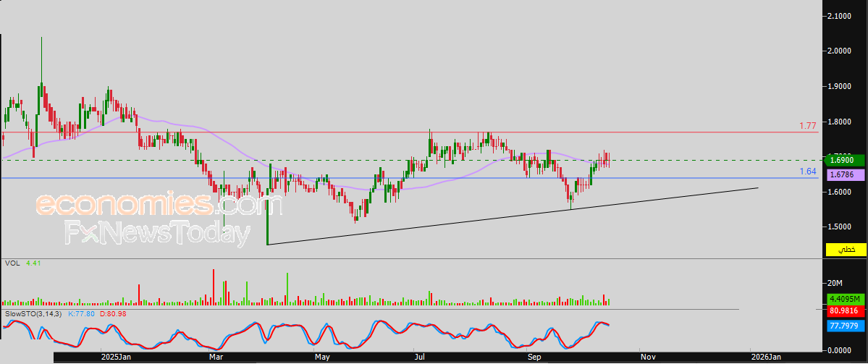The width and height of the screenshot is (868, 364).
Task: Select the VOL indicator label
Action: [x=12, y=263]
